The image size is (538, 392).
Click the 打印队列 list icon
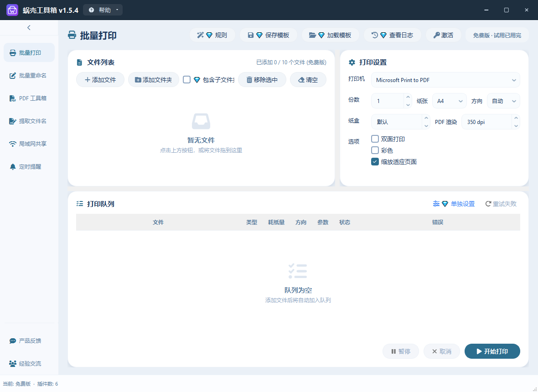click(x=80, y=204)
